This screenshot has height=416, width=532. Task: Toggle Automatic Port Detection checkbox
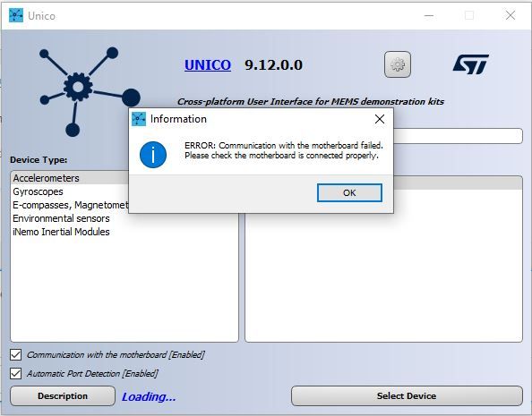pos(15,374)
